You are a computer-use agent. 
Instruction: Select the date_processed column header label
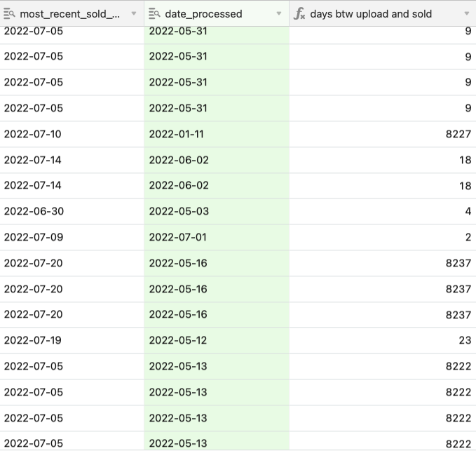tap(204, 14)
